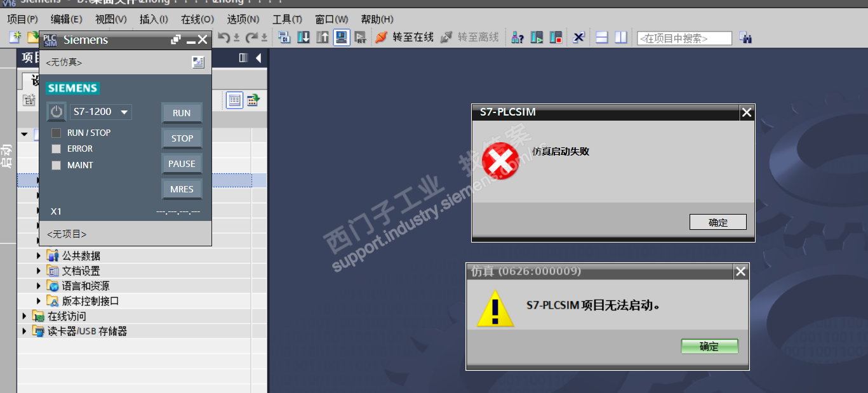Collapse the project tree with left arrow
Screen dimensions: 868x393
tap(258, 58)
